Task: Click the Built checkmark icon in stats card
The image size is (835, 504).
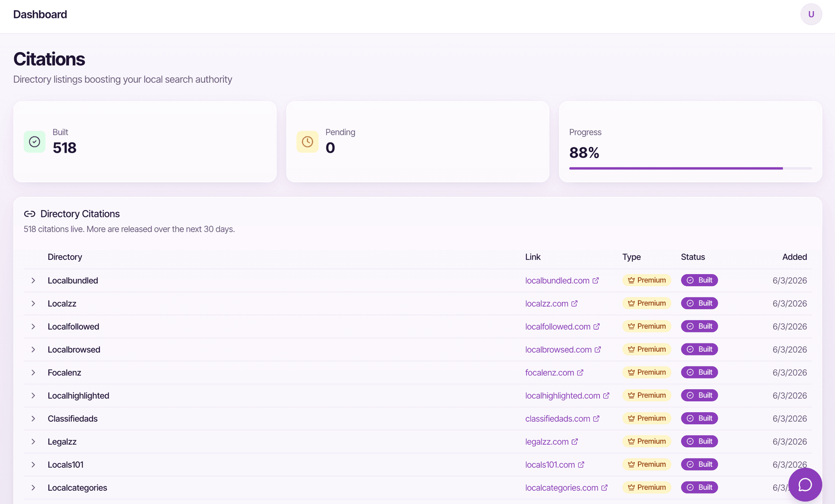Action: pos(35,142)
